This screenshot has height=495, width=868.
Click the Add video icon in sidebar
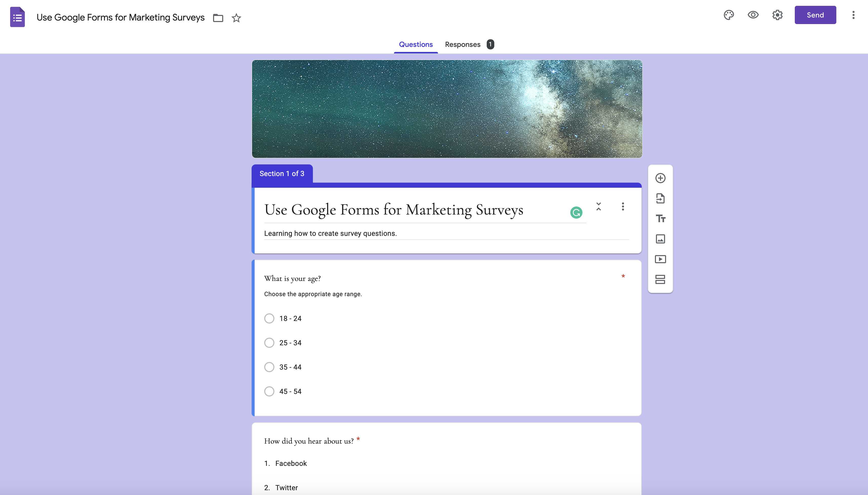coord(660,259)
